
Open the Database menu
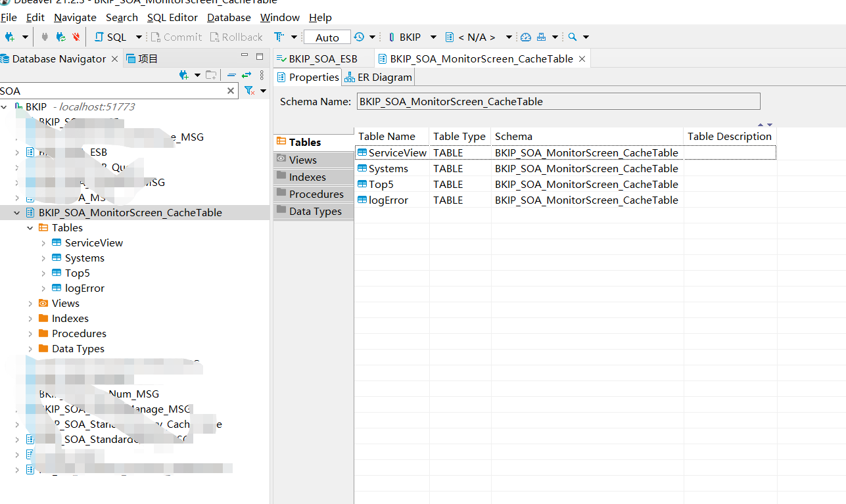pyautogui.click(x=229, y=18)
